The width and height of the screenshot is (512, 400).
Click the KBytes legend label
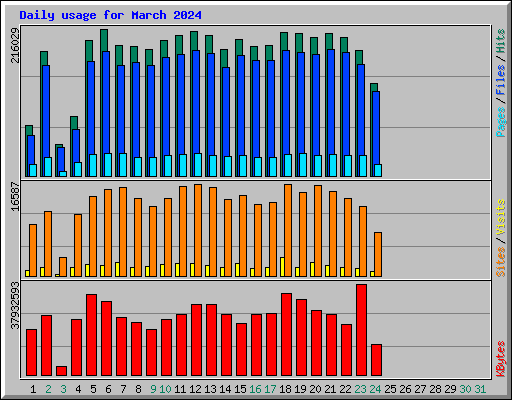[501, 359]
